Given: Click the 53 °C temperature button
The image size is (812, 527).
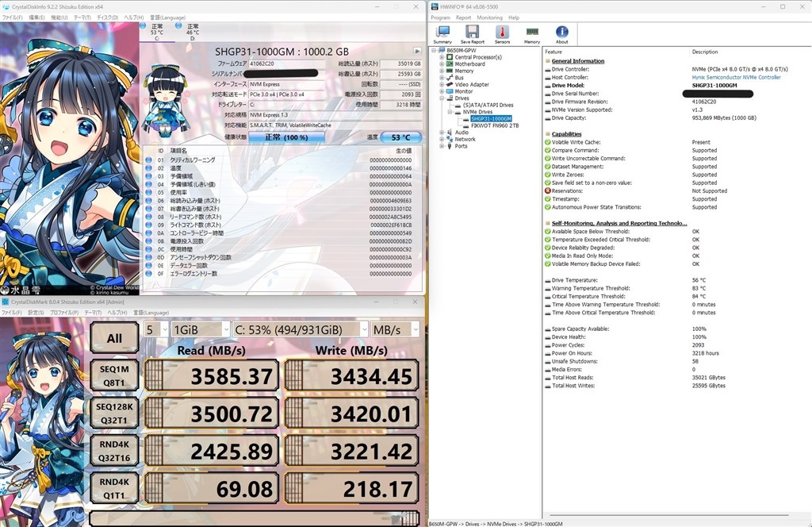Looking at the screenshot, I should (x=400, y=137).
